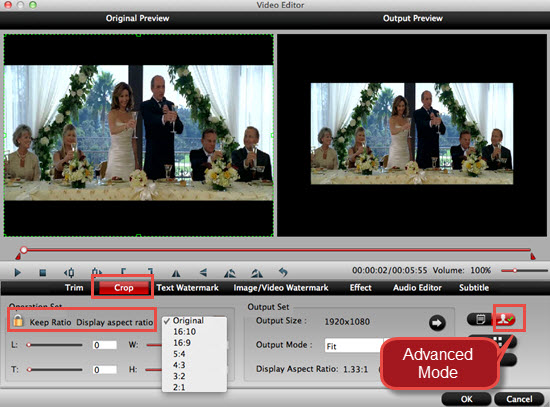Flip the video horizontally

pos(176,273)
